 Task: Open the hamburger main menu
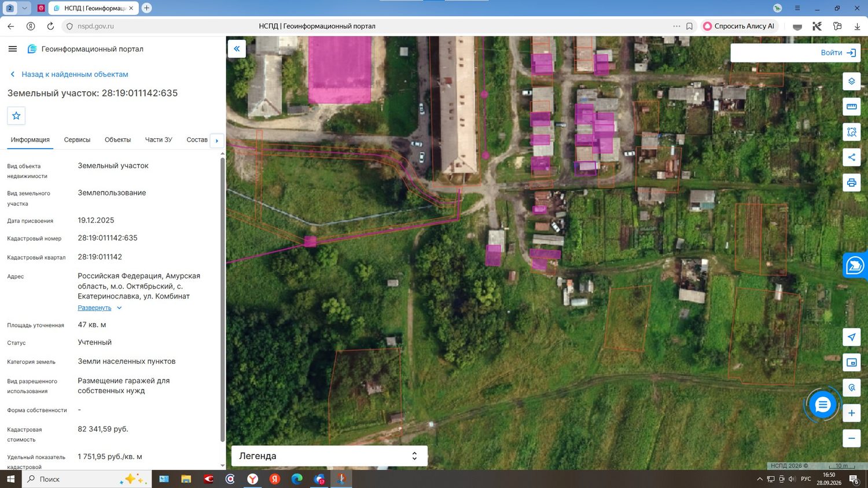pyautogui.click(x=13, y=49)
